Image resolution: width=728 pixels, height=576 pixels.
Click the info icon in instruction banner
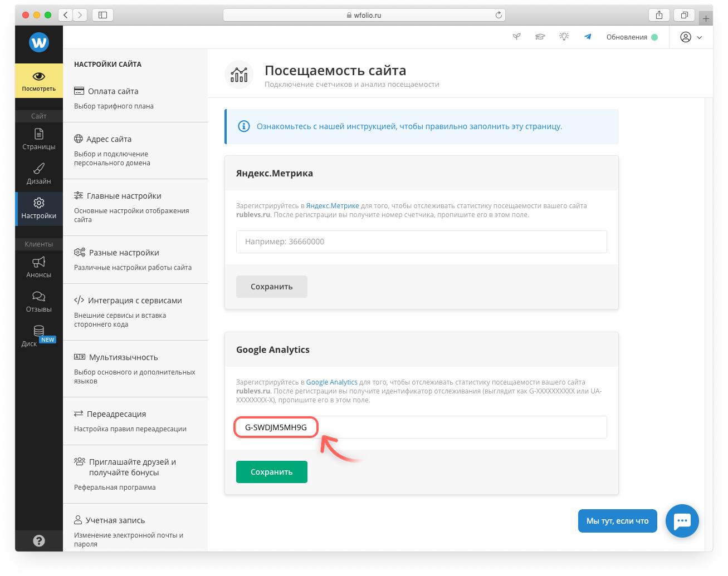[244, 126]
